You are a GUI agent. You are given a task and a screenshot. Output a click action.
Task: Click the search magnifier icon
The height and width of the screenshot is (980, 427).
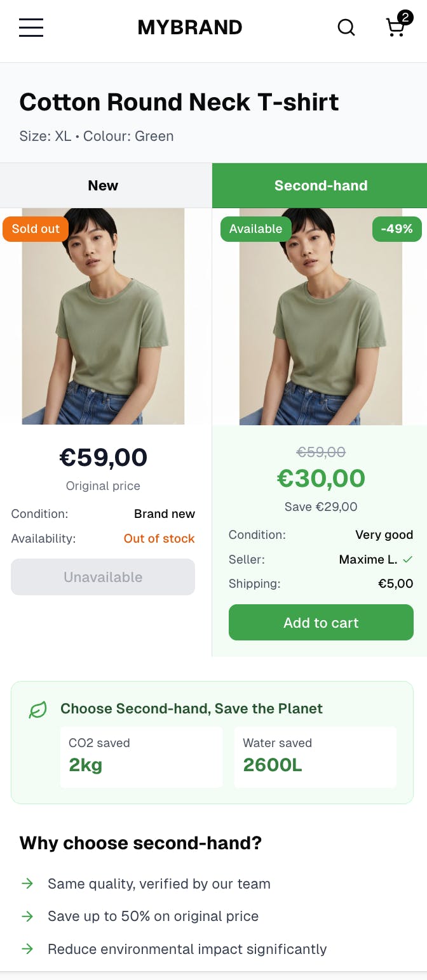[x=346, y=27]
